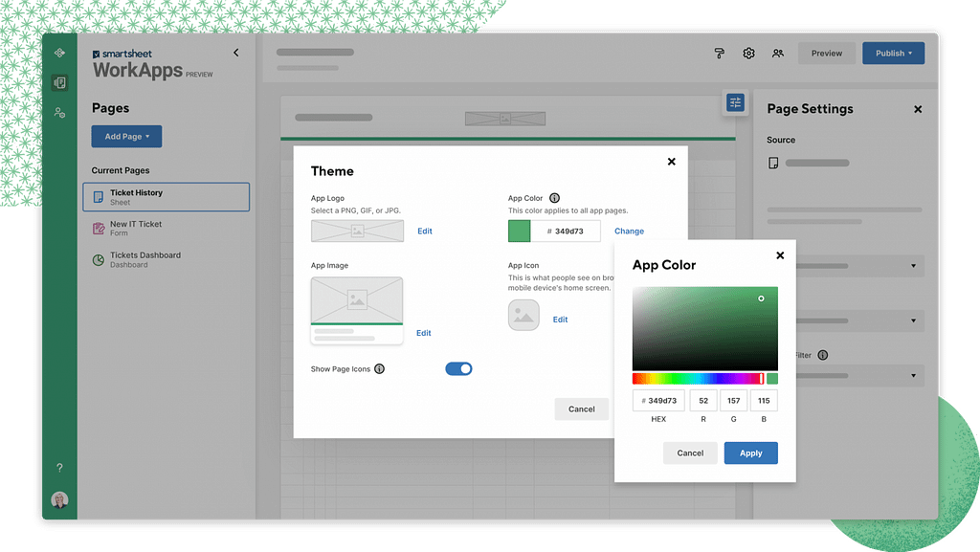
Task: Open the settings gear icon
Action: click(x=748, y=53)
